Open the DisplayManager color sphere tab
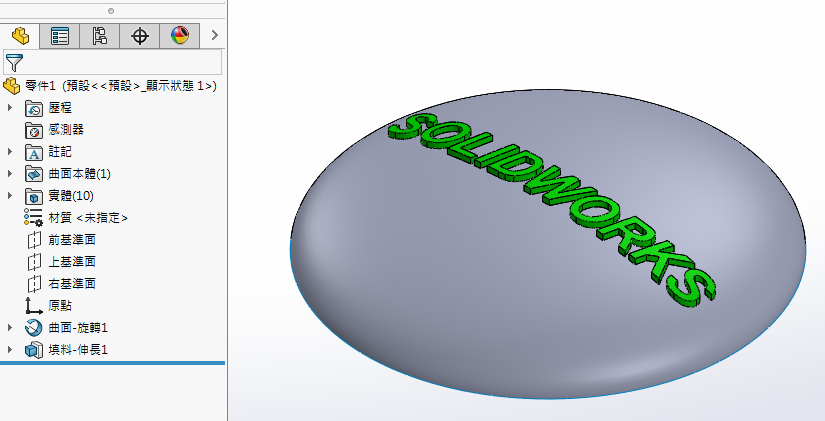Image resolution: width=825 pixels, height=421 pixels. point(180,36)
